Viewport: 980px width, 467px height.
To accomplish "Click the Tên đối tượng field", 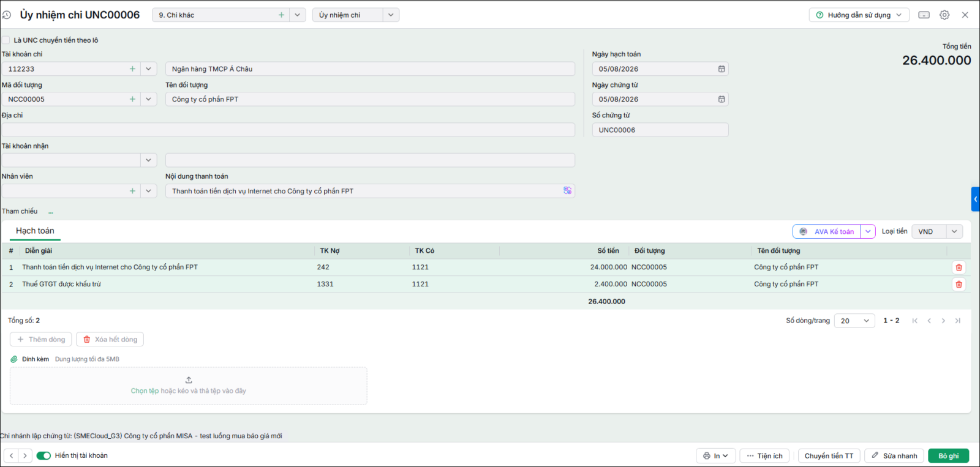I will point(370,99).
